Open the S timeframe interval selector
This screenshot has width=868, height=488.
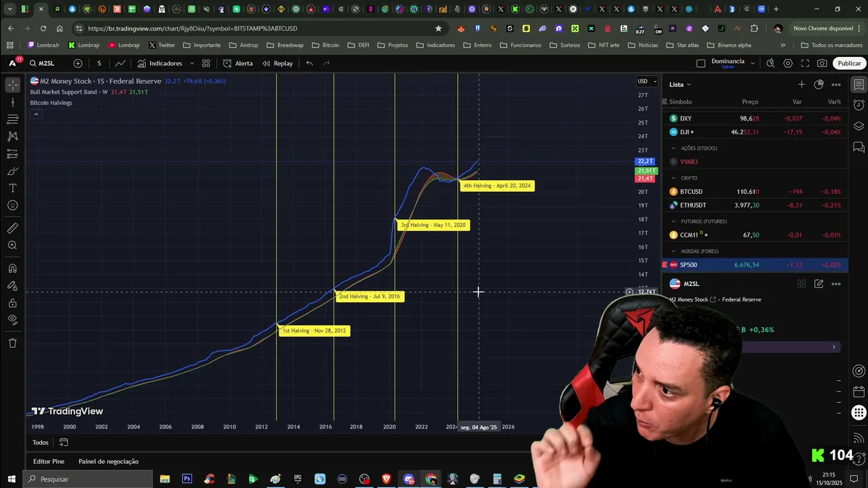[x=99, y=63]
